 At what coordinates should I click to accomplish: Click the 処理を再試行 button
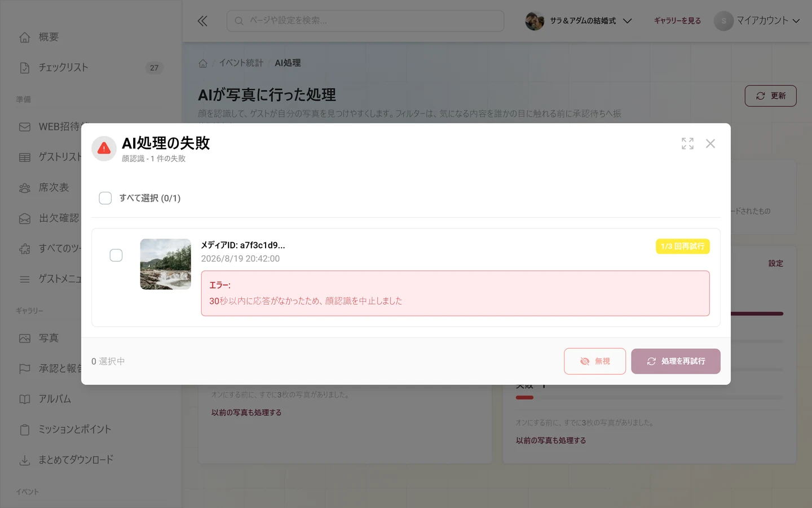[x=676, y=361]
